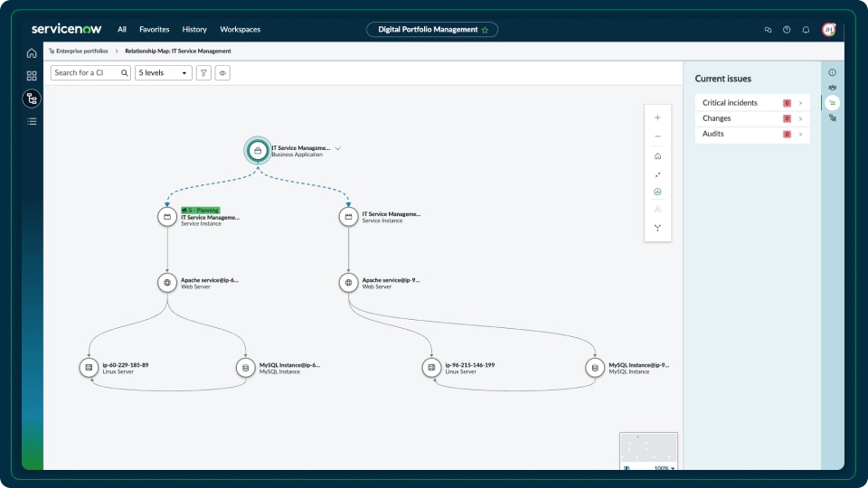Click the Audits red count badge
This screenshot has width=868, height=488.
tap(787, 134)
